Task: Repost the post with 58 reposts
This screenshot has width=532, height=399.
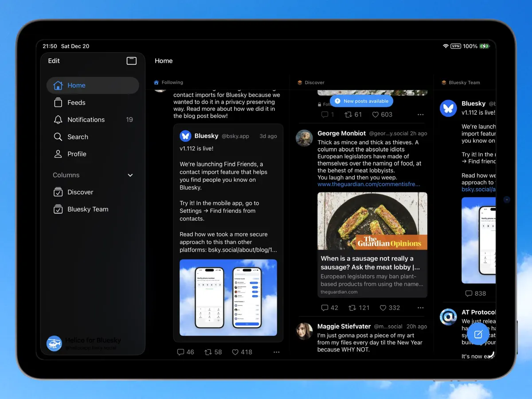Action: coord(213,352)
